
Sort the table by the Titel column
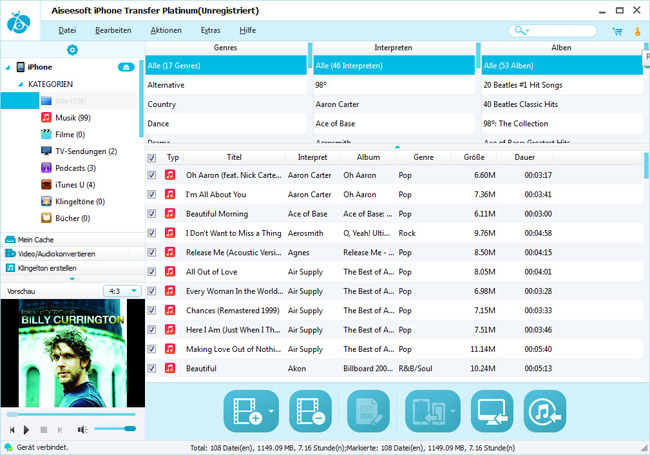point(234,157)
